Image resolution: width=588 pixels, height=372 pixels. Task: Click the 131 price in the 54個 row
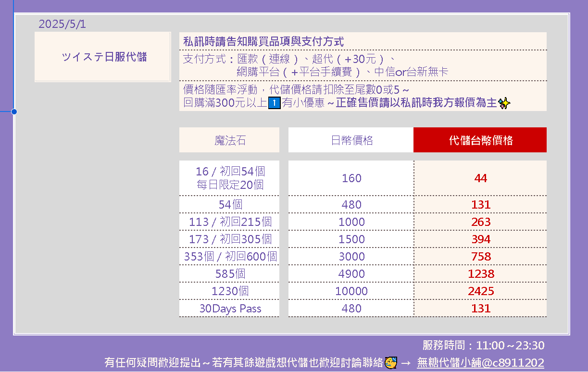480,204
